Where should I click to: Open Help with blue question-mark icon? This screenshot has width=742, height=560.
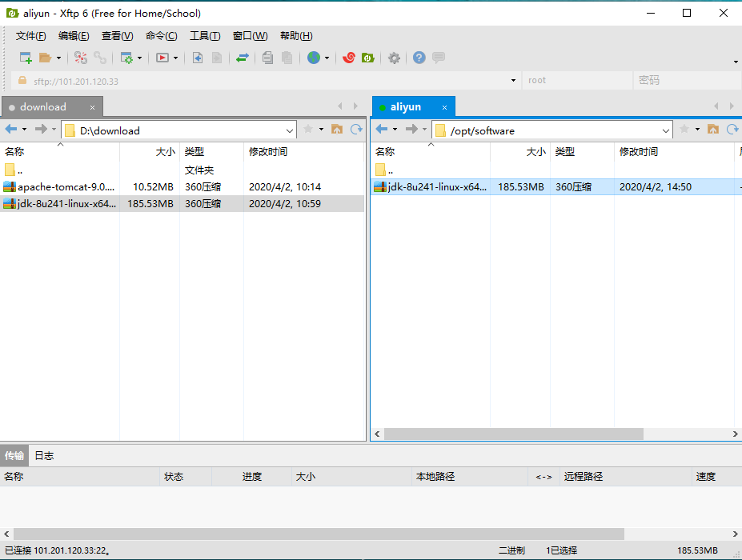[x=419, y=58]
